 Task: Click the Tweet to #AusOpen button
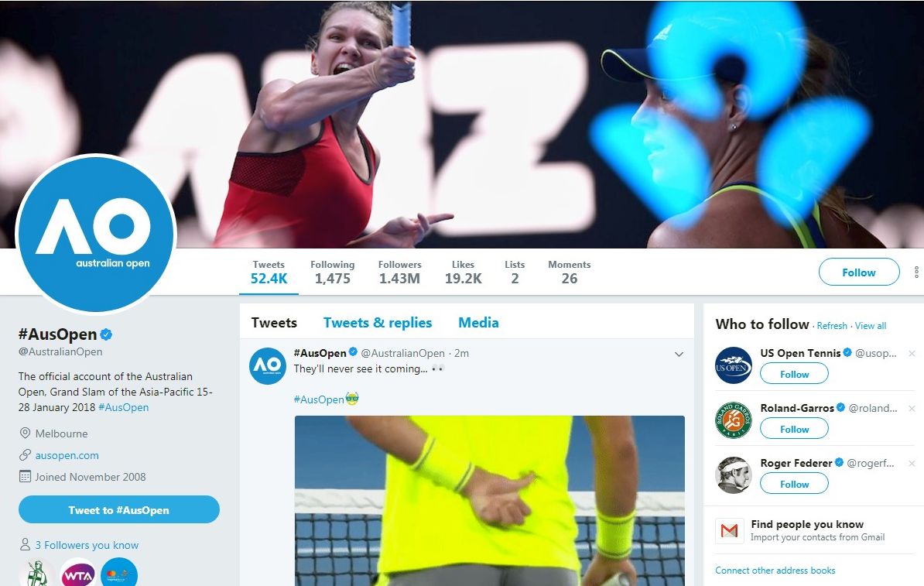(x=119, y=510)
